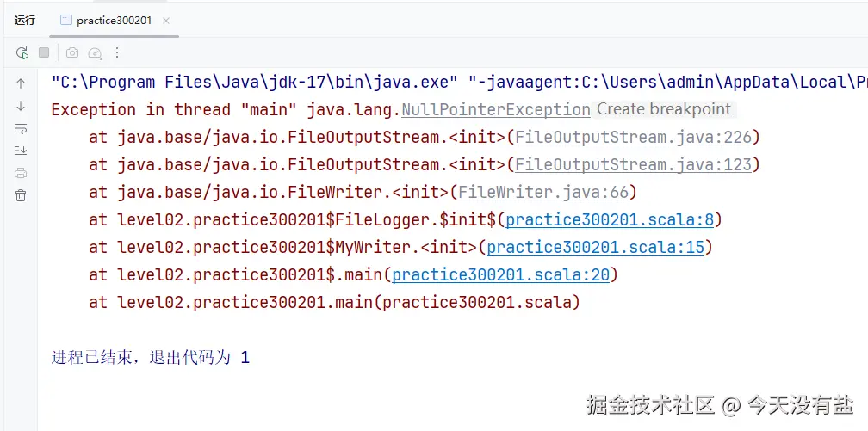Click the profiler gauge icon
This screenshot has width=868, height=431.
[95, 52]
